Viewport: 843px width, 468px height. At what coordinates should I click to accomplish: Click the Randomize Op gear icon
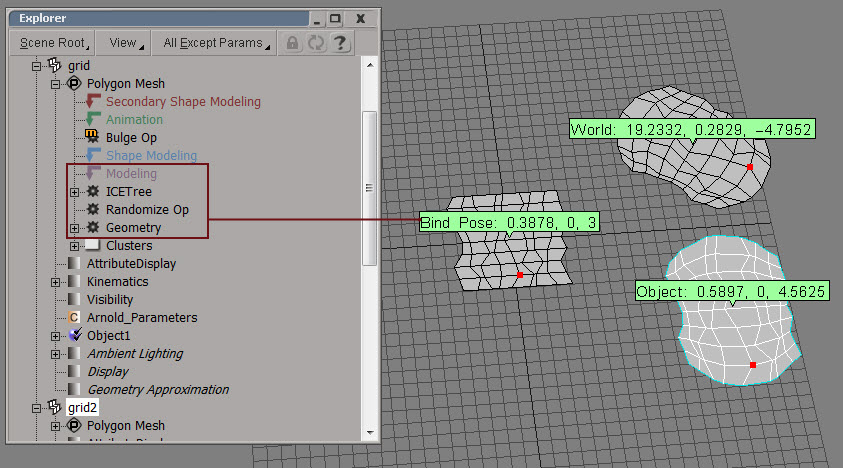pos(93,210)
